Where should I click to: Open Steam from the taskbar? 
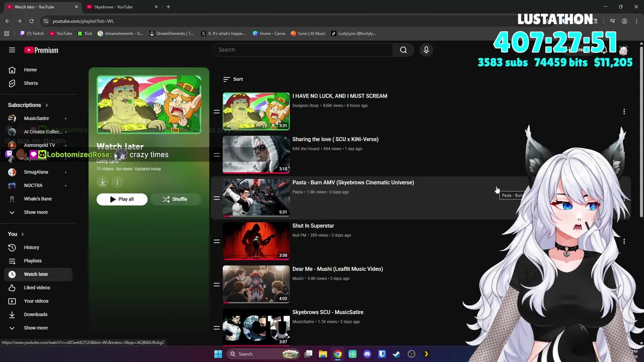click(x=396, y=354)
